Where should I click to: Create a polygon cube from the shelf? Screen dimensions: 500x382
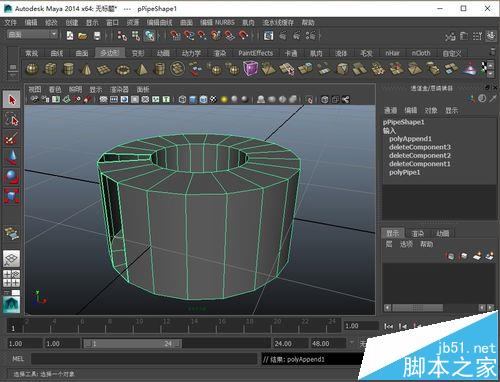[50, 69]
